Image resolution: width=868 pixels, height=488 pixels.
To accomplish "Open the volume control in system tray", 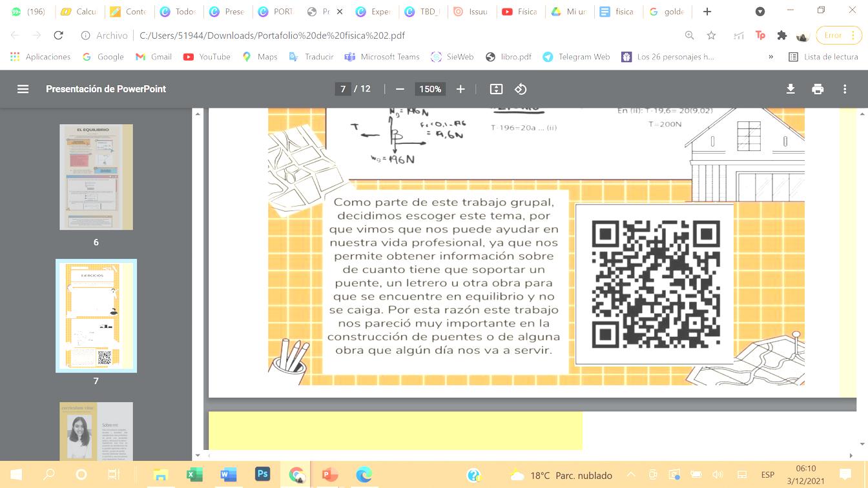I will 718,475.
